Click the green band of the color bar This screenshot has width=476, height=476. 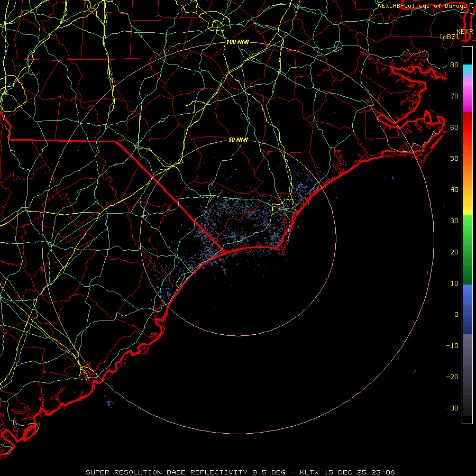point(467,250)
